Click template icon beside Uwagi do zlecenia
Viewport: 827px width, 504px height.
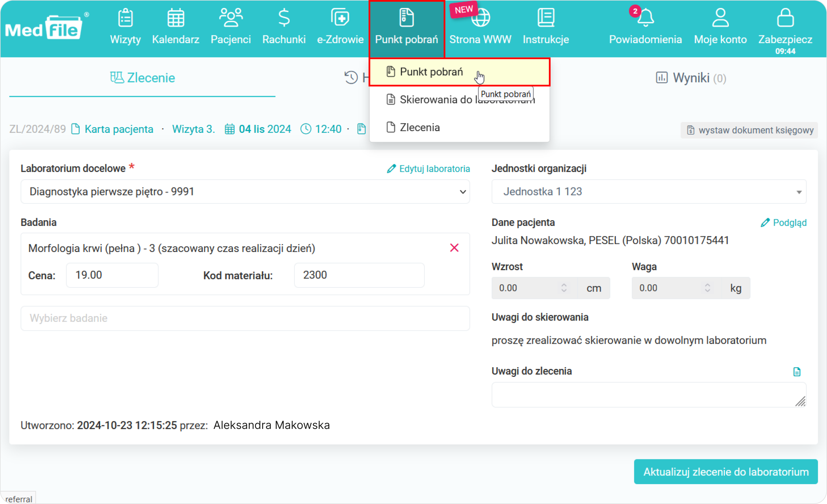click(x=797, y=372)
